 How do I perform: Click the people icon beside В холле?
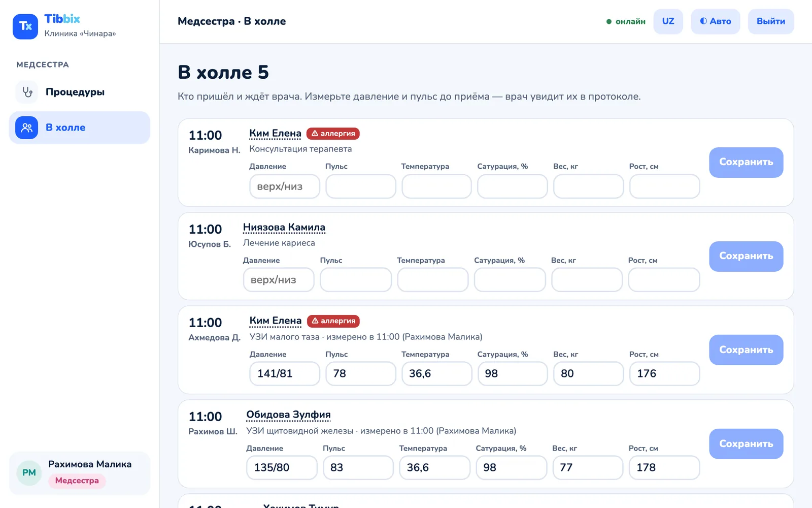pos(27,128)
